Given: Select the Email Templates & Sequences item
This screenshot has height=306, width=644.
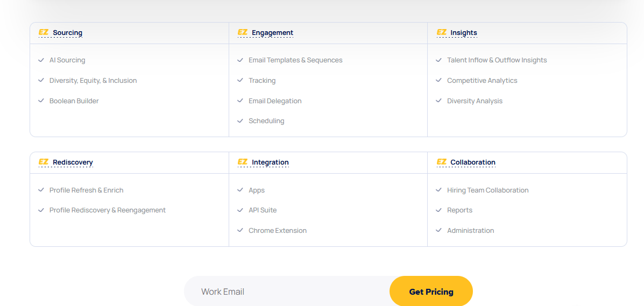Looking at the screenshot, I should (295, 60).
